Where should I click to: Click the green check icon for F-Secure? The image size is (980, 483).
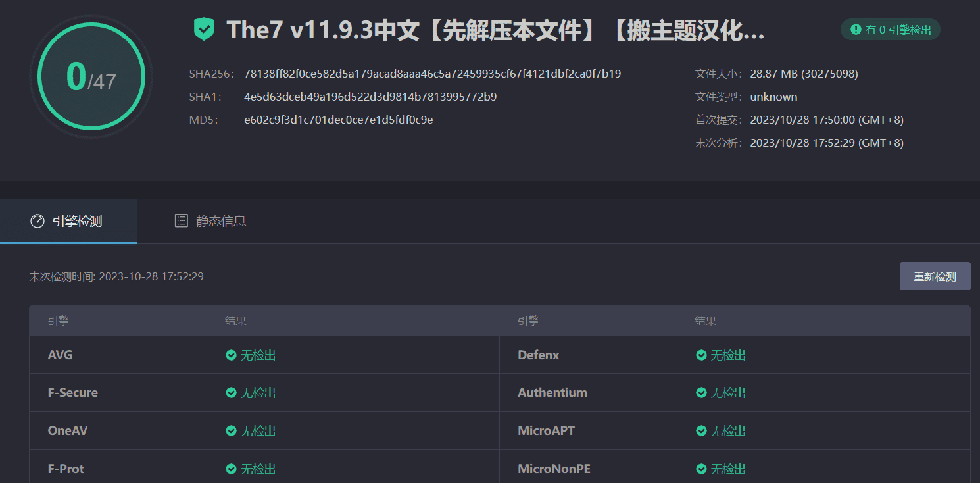tap(231, 393)
